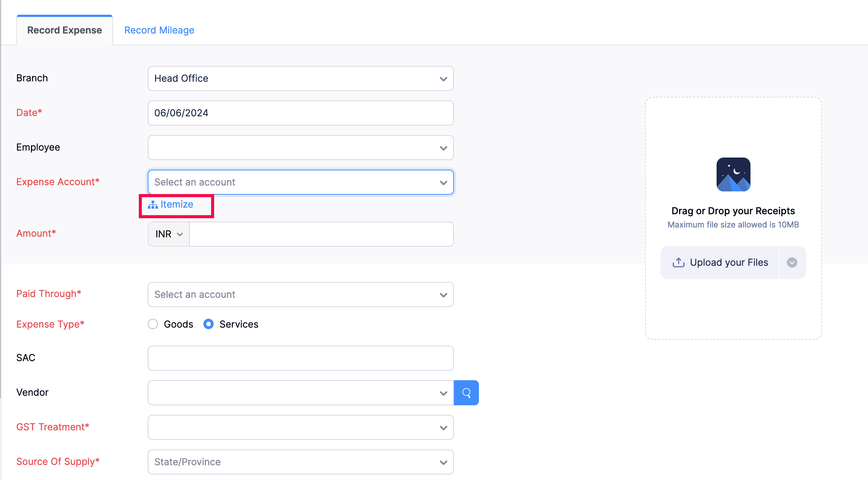Switch to the Record Mileage tab
The width and height of the screenshot is (868, 480).
pyautogui.click(x=159, y=30)
